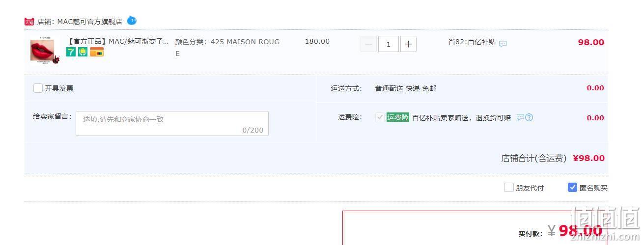Check the 朋友代付 checkbox
Image resolution: width=644 pixels, height=245 pixels.
(x=509, y=188)
